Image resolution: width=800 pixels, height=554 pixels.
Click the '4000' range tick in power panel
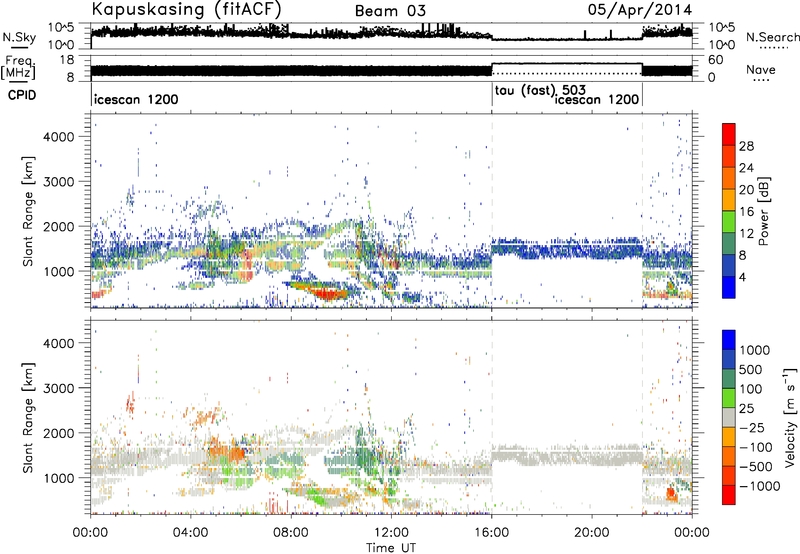click(59, 137)
